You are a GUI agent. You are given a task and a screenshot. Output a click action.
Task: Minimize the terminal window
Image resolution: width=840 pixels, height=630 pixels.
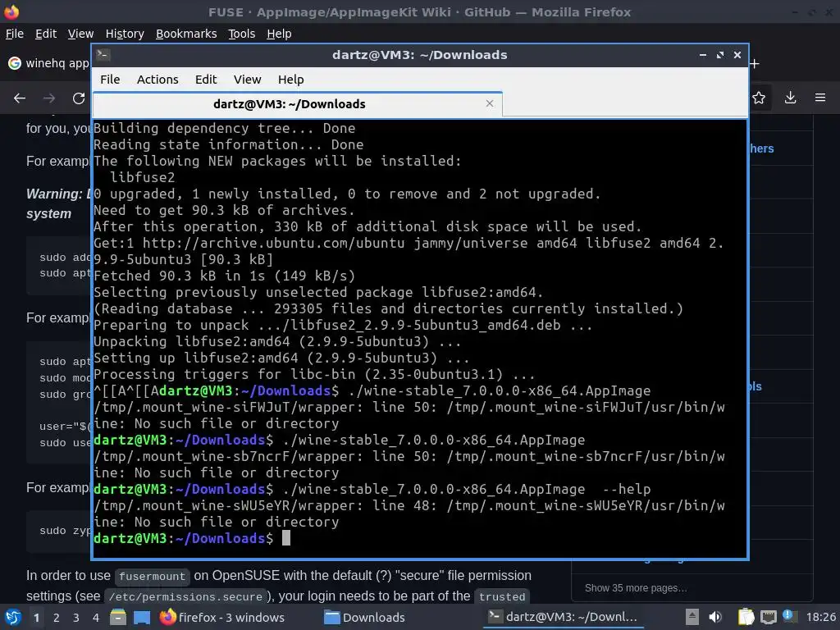click(703, 55)
